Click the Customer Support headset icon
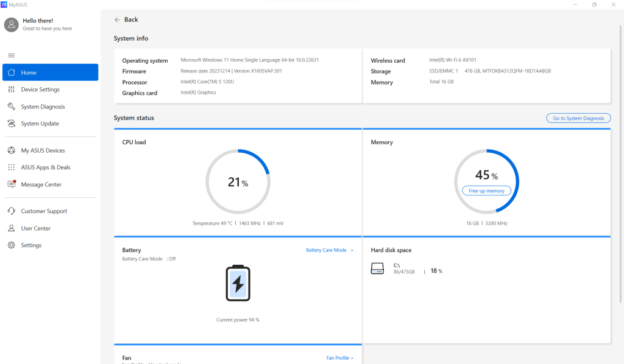The image size is (624, 364). pyautogui.click(x=11, y=211)
